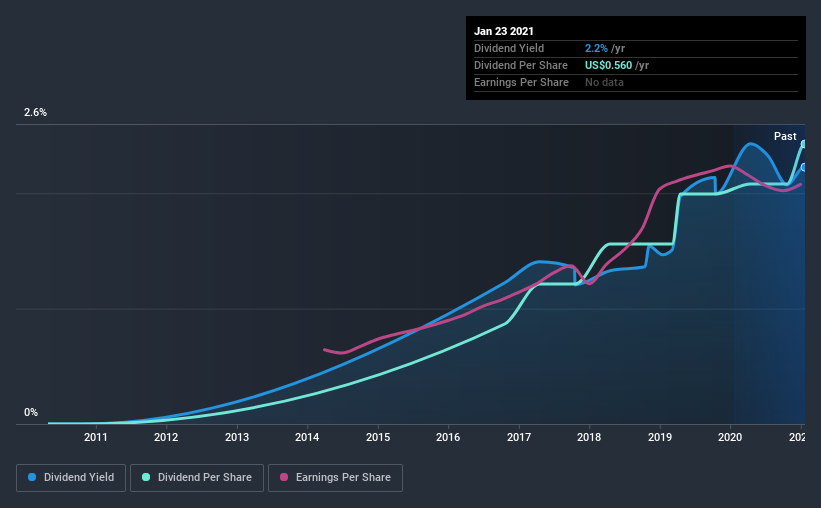
Task: Toggle the Dividend Per Share legend button
Action: [197, 478]
